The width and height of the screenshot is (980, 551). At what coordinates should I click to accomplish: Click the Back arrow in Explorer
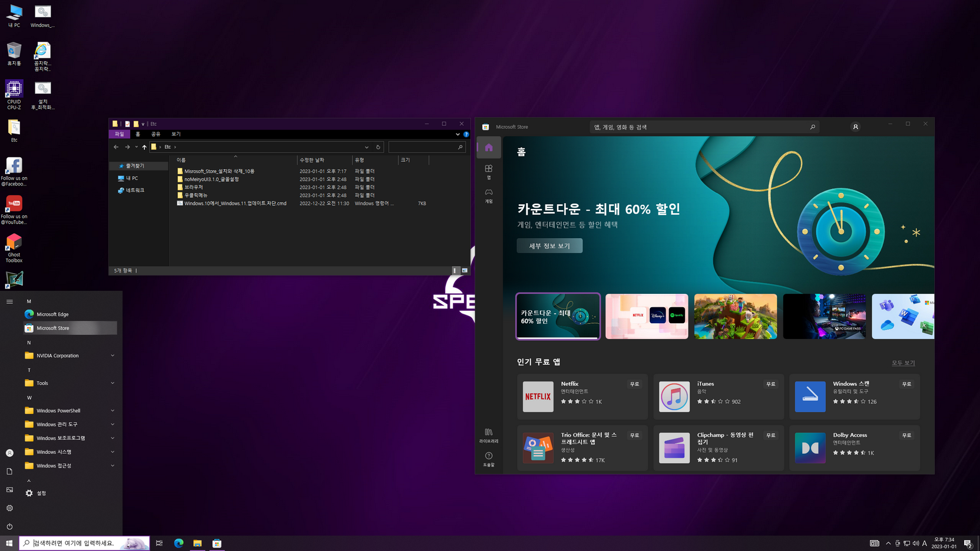pos(116,147)
